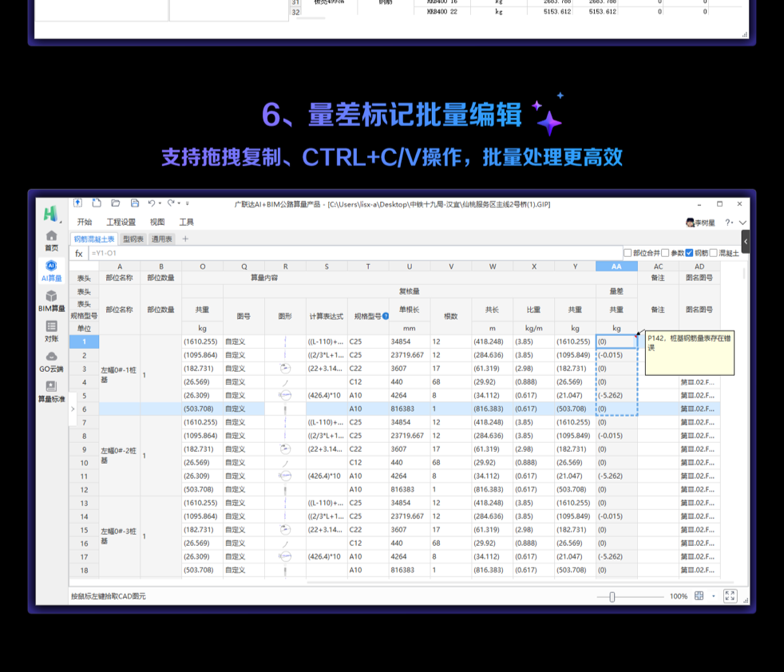The image size is (784, 672).
Task: Click the vertical scrollbar at table right
Action: (744, 274)
